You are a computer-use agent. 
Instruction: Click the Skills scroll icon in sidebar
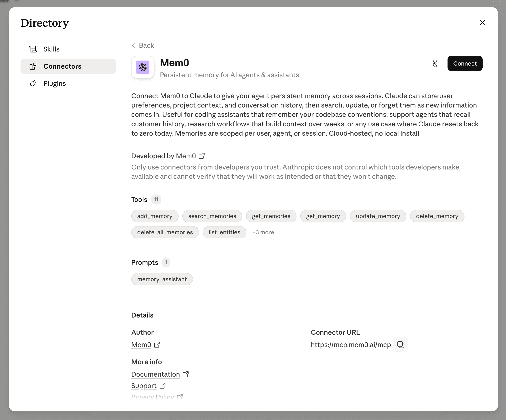point(33,49)
